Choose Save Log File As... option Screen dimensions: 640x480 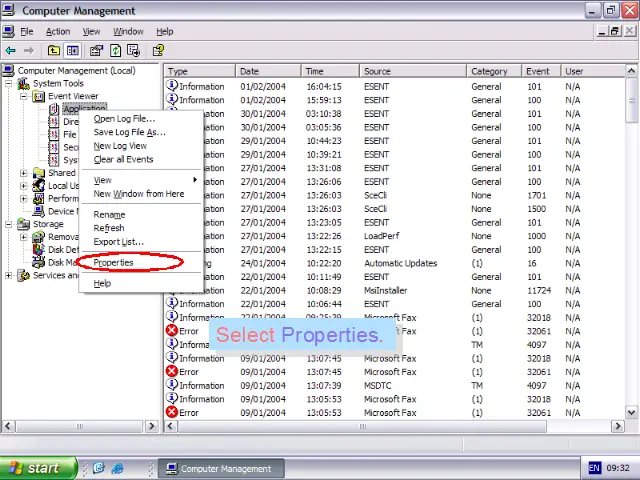click(x=141, y=132)
